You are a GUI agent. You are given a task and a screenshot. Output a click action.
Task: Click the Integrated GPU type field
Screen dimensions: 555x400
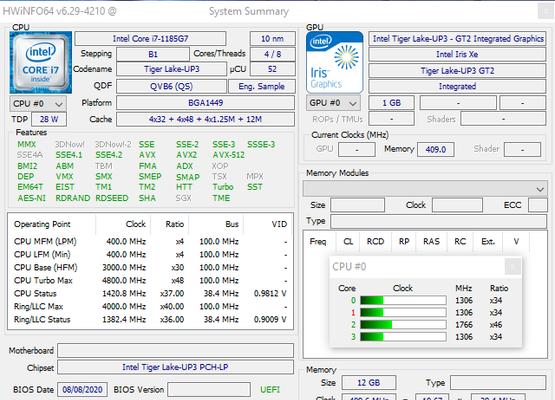pos(457,86)
